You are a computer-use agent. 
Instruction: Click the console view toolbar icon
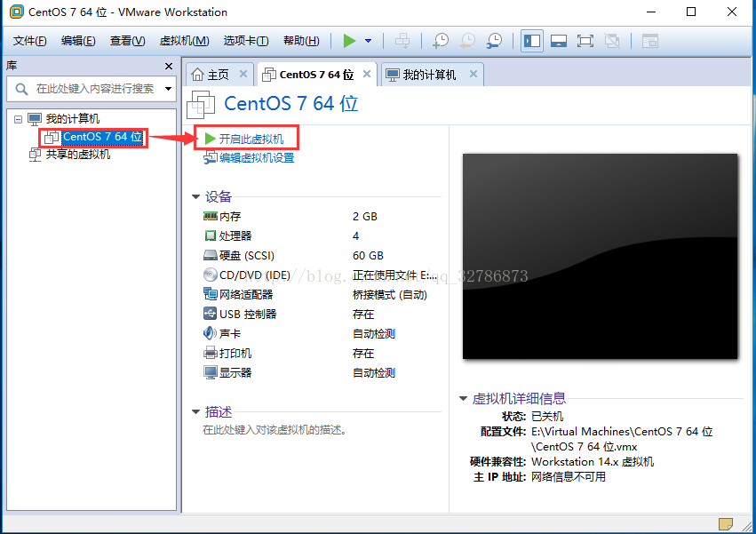point(650,41)
